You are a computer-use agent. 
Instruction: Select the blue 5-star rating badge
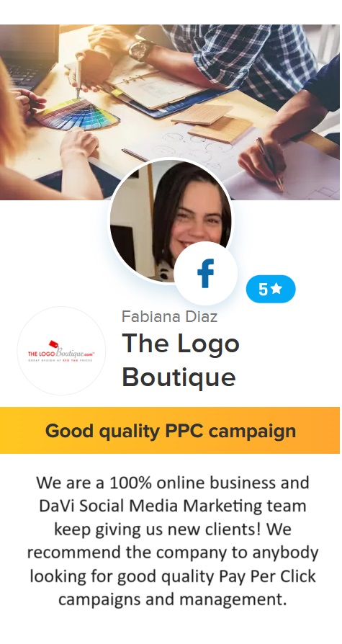[271, 289]
